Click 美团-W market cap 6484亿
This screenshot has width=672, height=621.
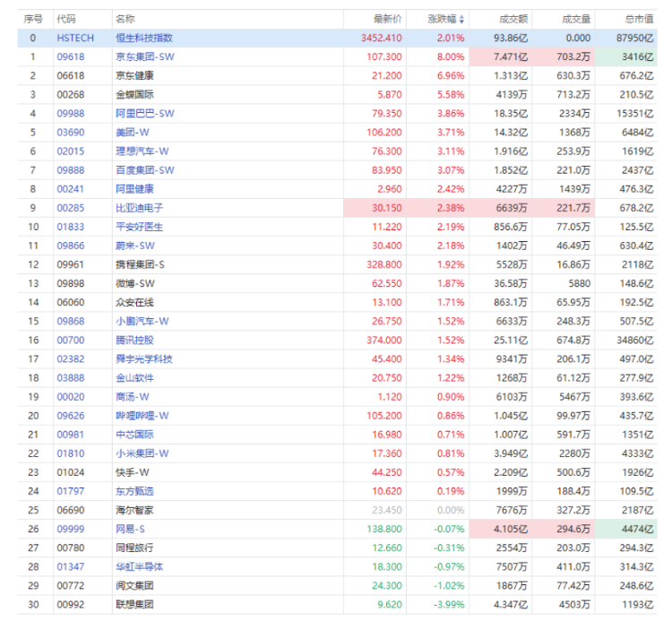638,133
